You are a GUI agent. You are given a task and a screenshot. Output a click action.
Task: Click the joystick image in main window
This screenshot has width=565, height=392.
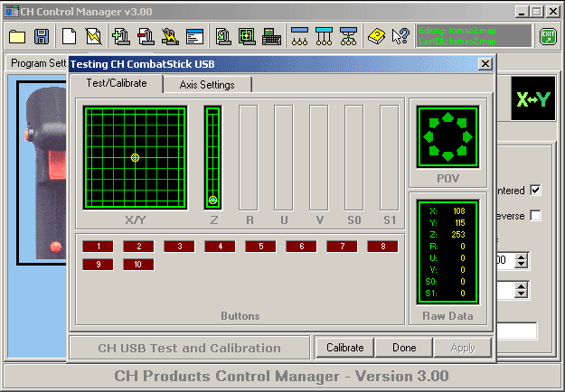coord(42,173)
